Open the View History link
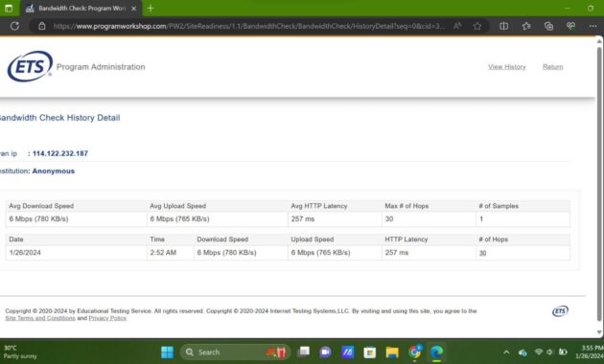Image resolution: width=604 pixels, height=364 pixels. pos(507,66)
